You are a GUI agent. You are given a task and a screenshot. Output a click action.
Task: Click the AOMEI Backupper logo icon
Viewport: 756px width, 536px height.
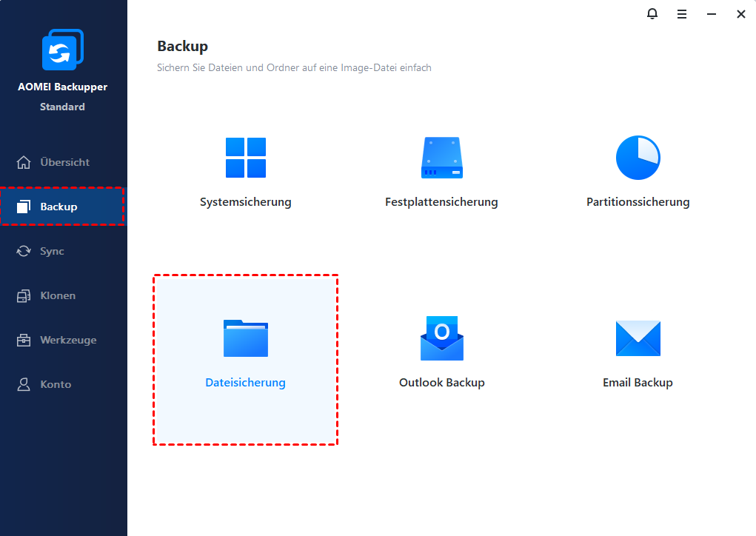pyautogui.click(x=63, y=49)
